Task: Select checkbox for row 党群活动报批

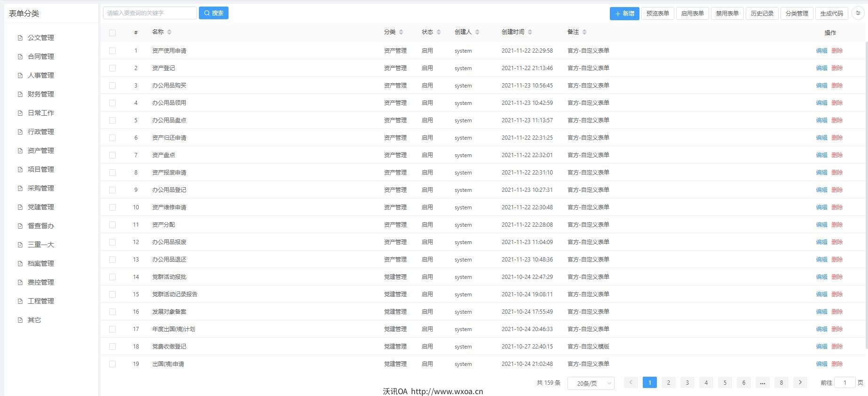Action: [x=112, y=277]
